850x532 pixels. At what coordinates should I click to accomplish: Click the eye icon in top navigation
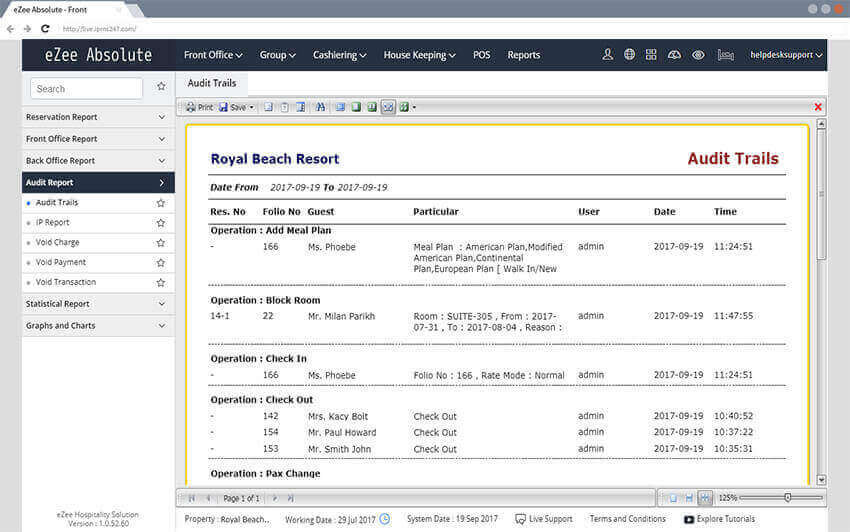pyautogui.click(x=698, y=55)
